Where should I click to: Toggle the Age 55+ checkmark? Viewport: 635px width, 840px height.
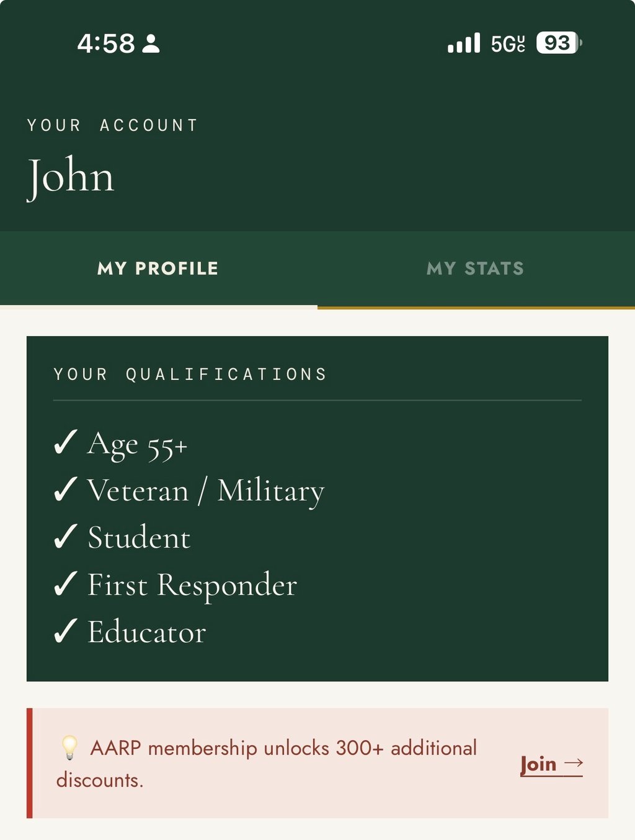click(x=65, y=443)
